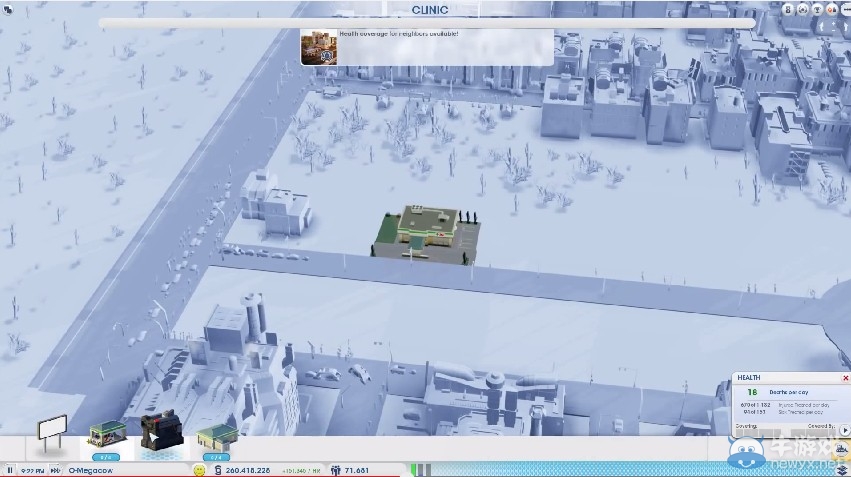Viewport: 851px width, 477px height.
Task: Click the camera zoom plus/minus control
Action: pyautogui.click(x=834, y=26)
